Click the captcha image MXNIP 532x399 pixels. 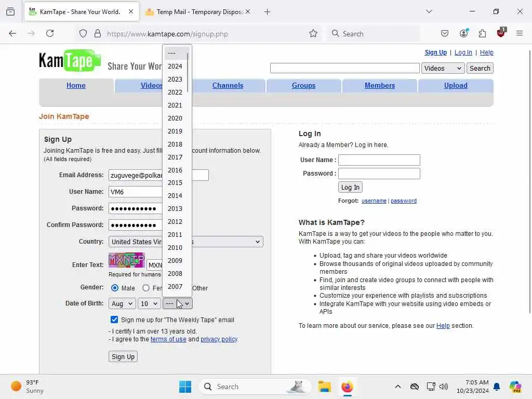point(127,260)
